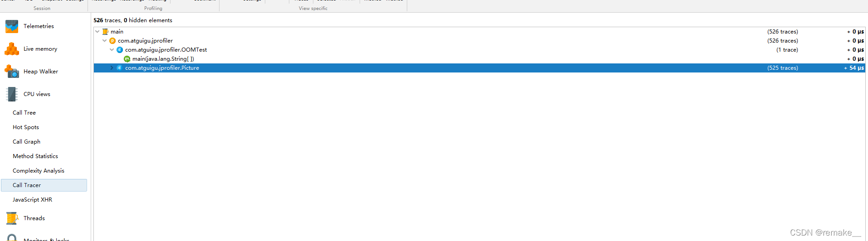
Task: Select the main(java.lang.String[ ]) row
Action: [x=479, y=59]
